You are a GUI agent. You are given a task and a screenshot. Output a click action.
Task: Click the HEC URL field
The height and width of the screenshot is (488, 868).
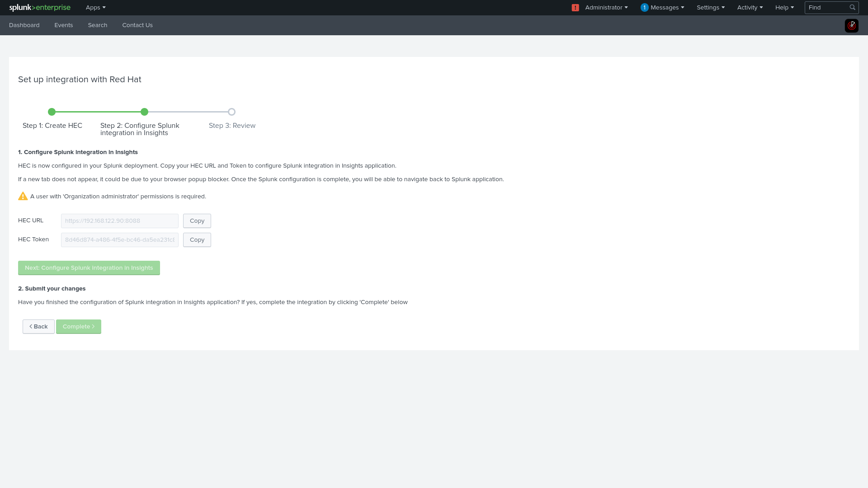120,221
